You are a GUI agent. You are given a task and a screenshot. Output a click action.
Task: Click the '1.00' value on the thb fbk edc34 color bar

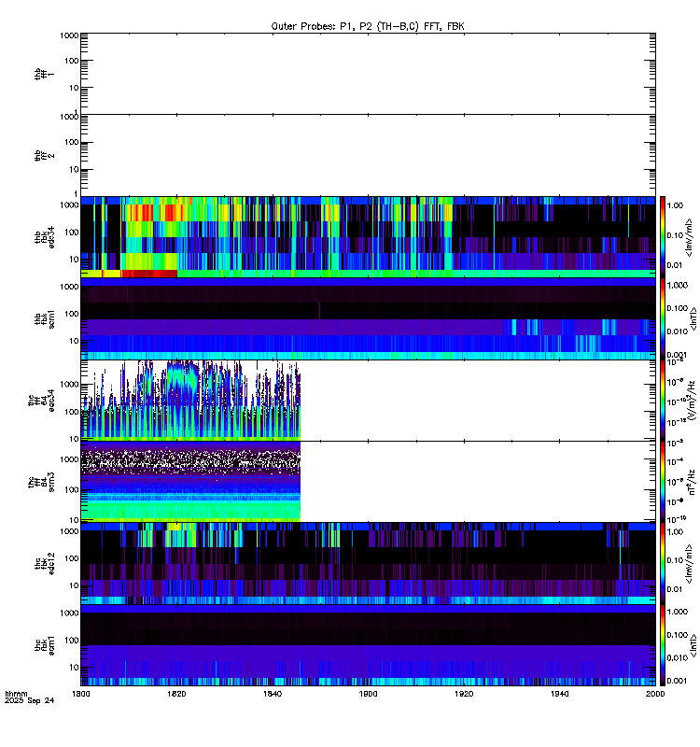(675, 205)
